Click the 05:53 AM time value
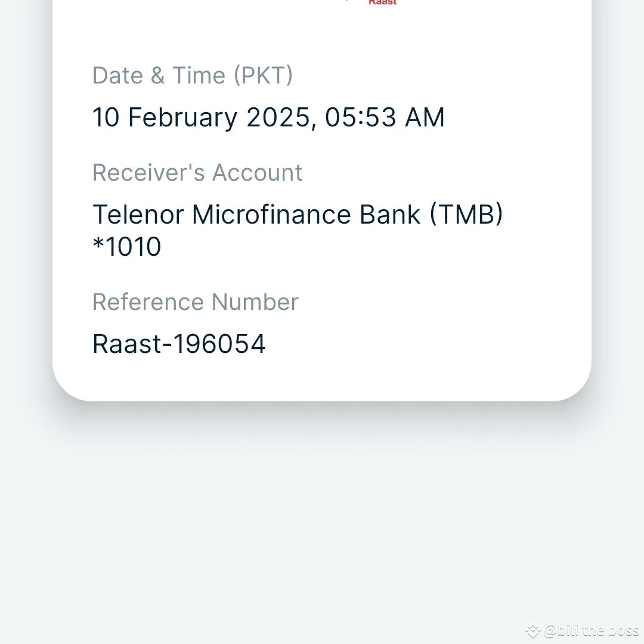The width and height of the screenshot is (644, 644). [385, 117]
